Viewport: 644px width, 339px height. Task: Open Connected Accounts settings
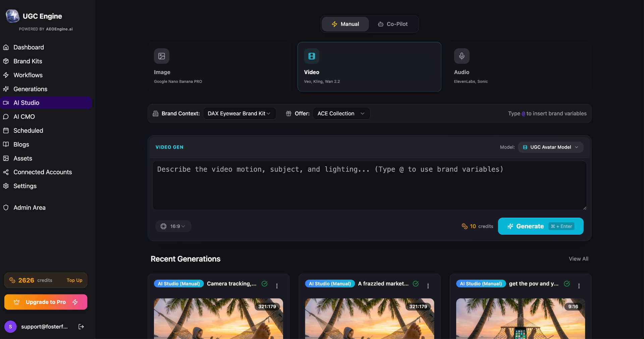pos(43,172)
